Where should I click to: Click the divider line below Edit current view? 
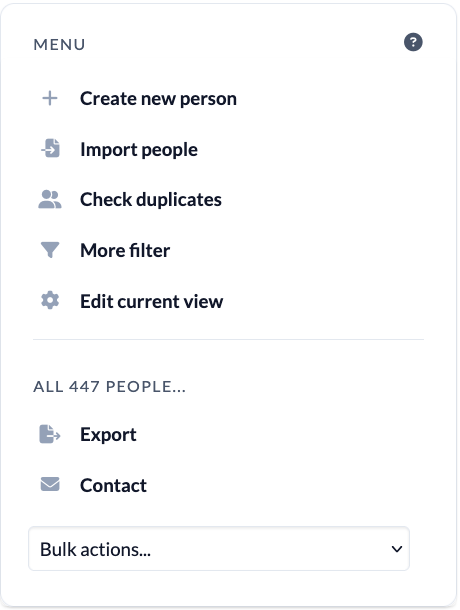228,340
